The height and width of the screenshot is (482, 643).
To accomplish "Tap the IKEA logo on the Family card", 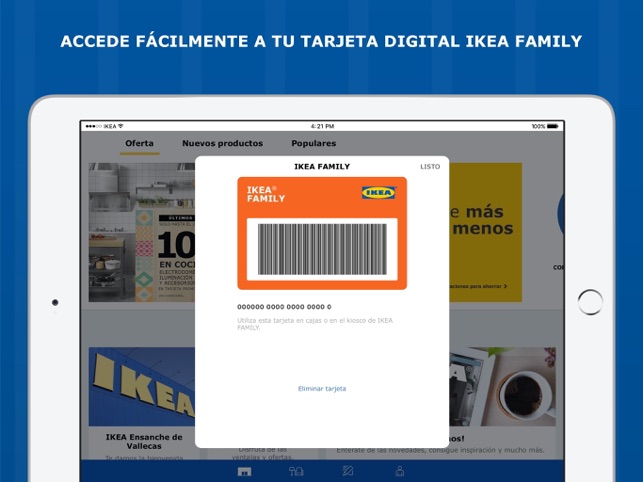I will [379, 192].
